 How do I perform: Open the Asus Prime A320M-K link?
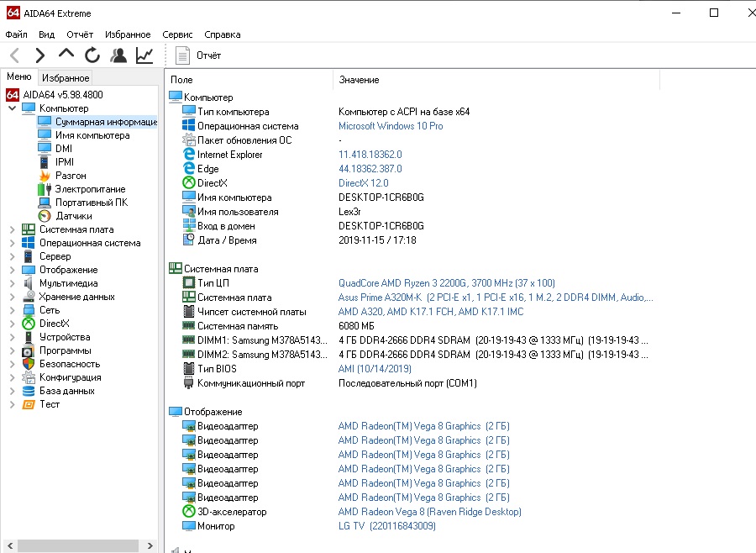[496, 298]
